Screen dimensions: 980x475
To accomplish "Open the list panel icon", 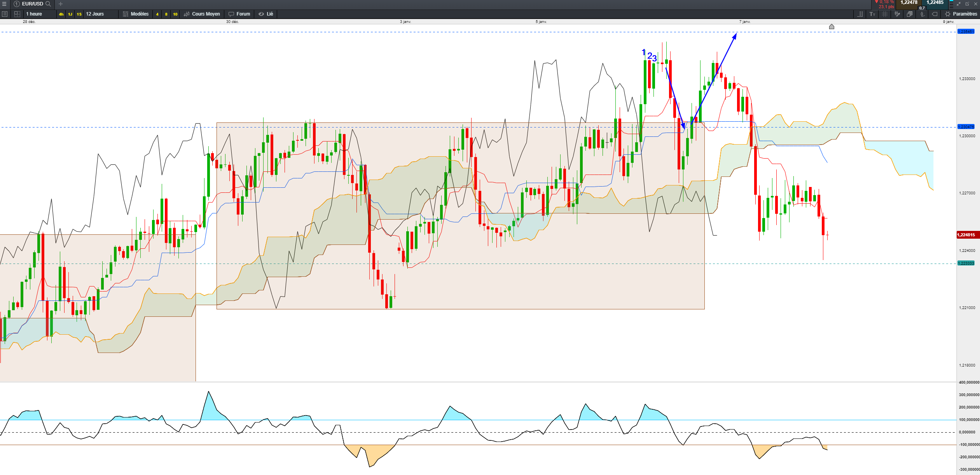I will pyautogui.click(x=5, y=14).
